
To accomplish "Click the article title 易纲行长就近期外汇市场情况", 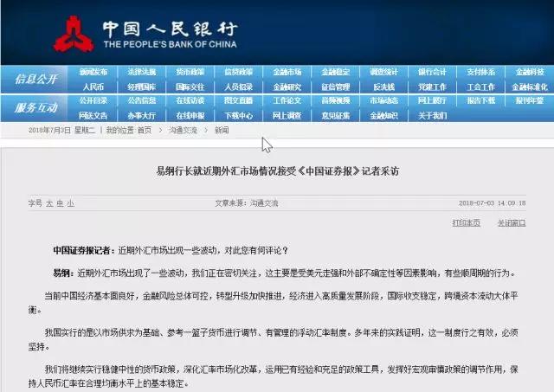I will point(277,171).
